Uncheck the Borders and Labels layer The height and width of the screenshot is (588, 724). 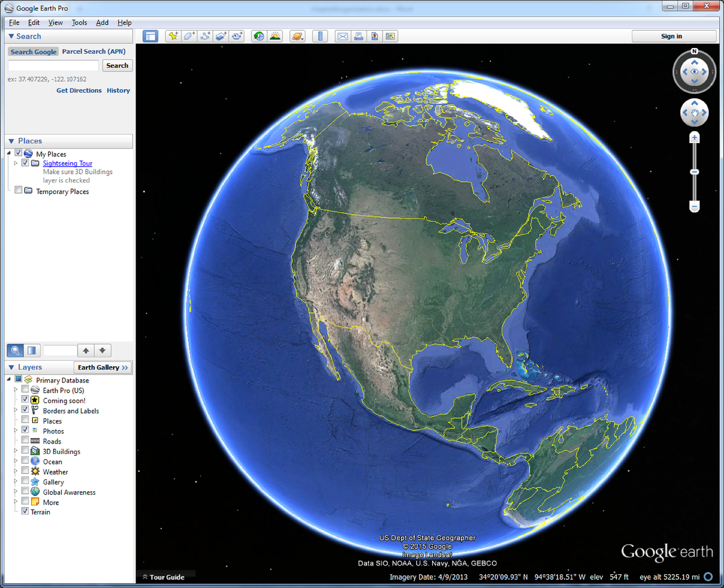[x=25, y=410]
